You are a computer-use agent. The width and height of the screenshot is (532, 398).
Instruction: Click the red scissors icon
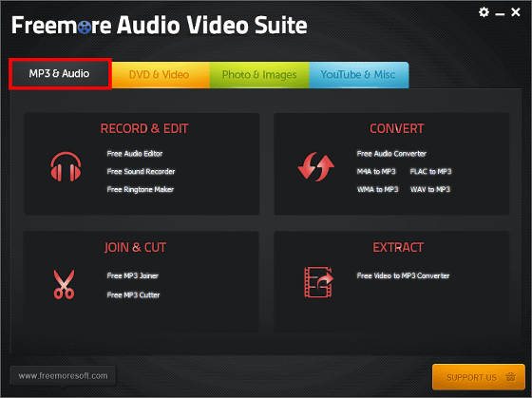(x=64, y=284)
